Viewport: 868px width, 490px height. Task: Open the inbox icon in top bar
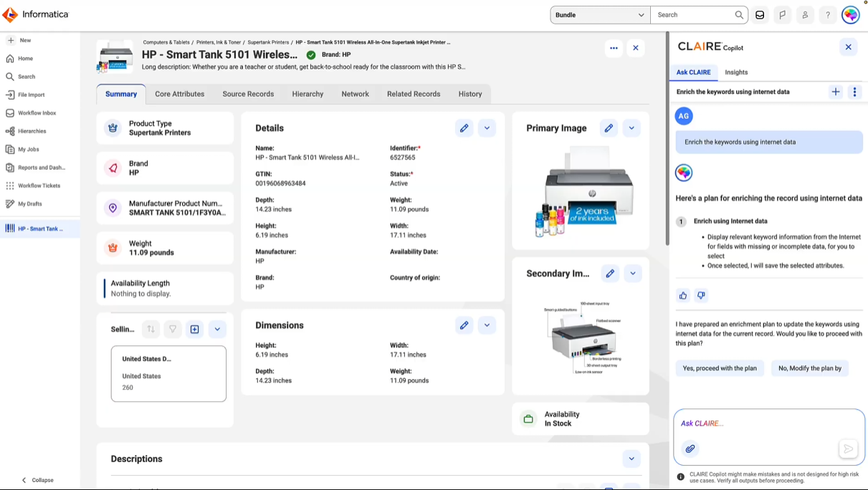[760, 14]
